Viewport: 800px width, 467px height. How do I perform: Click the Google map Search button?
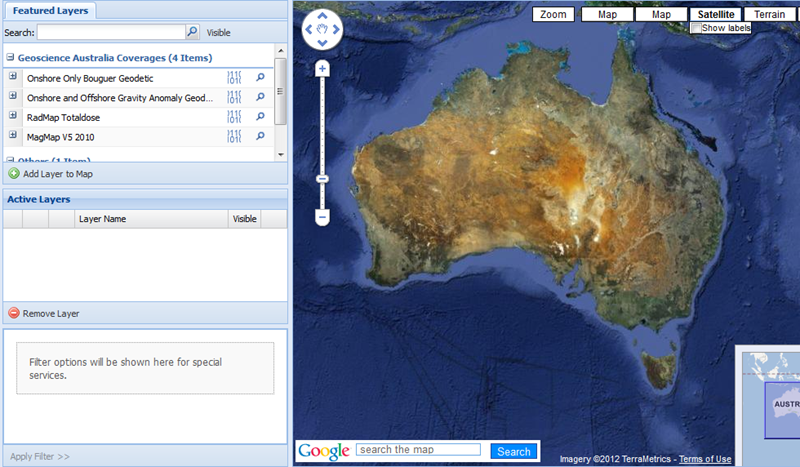(x=513, y=452)
